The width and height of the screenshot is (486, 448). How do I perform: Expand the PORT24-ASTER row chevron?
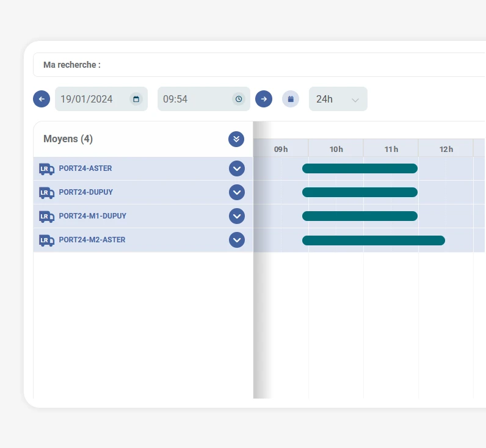click(237, 169)
